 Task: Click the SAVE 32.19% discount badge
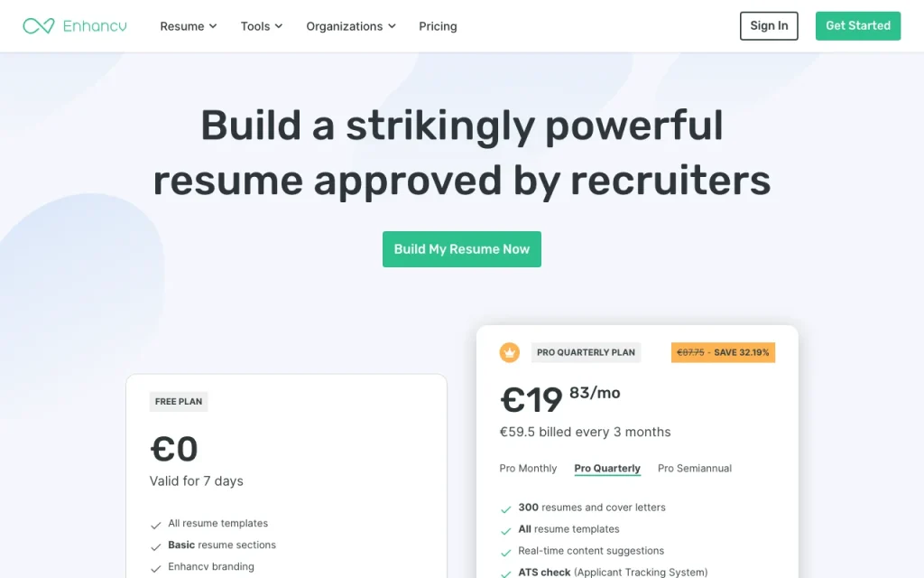point(723,353)
